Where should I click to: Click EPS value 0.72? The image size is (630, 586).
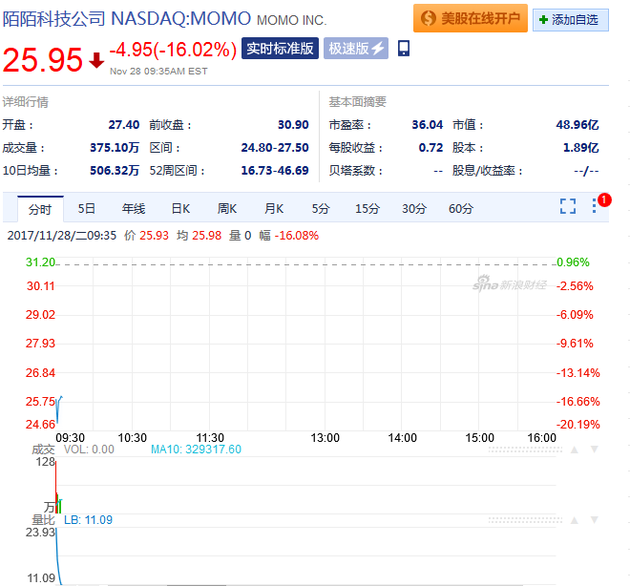tap(431, 148)
